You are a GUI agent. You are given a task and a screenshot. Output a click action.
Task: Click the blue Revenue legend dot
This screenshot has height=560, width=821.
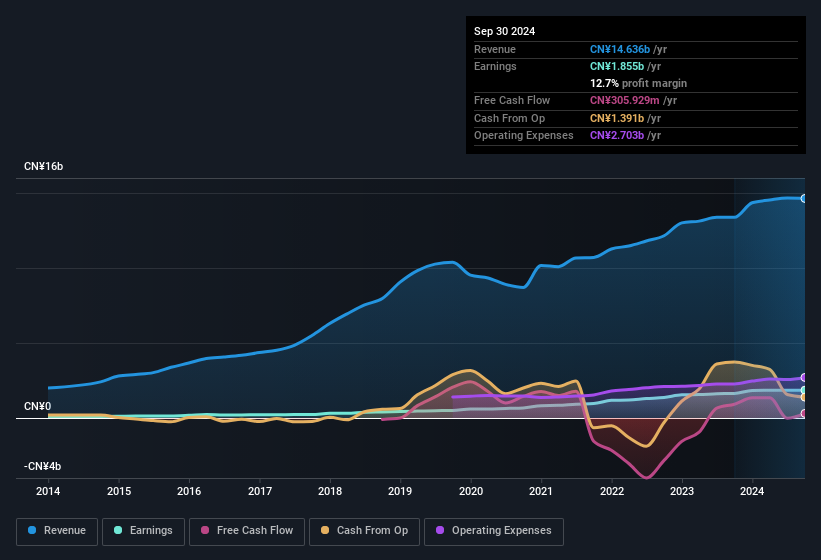(x=33, y=531)
